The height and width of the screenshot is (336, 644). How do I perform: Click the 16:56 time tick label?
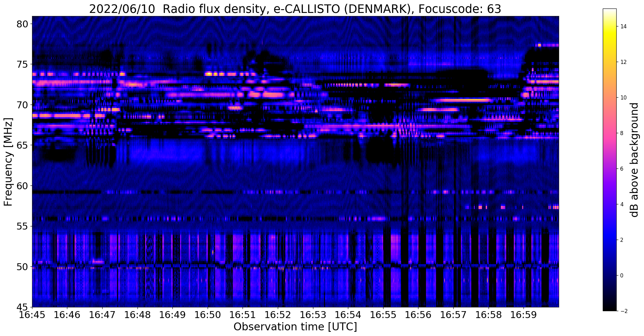(x=418, y=315)
